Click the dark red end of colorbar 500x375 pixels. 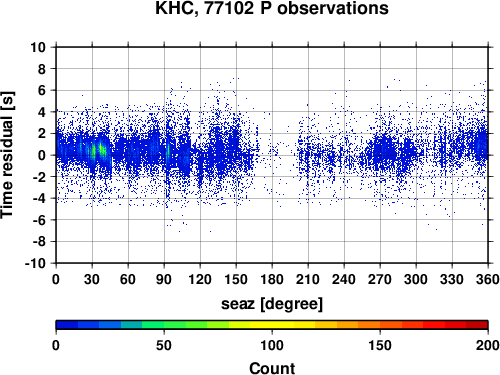477,325
